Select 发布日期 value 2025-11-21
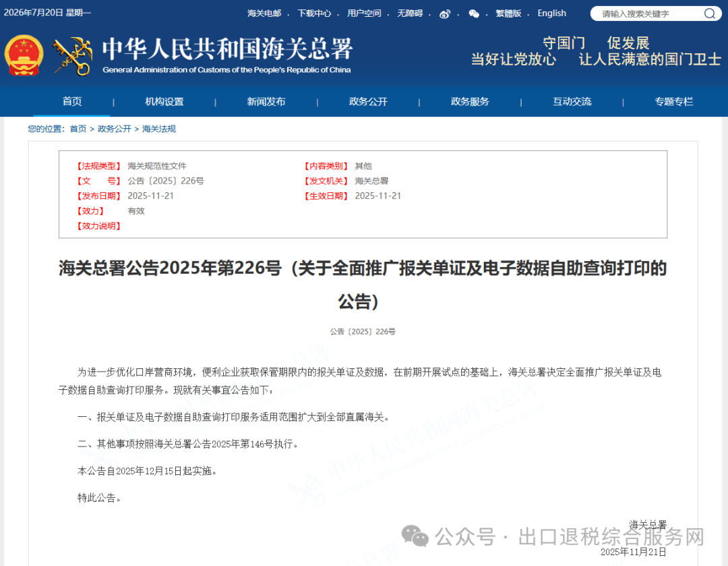The image size is (728, 566). tap(150, 196)
